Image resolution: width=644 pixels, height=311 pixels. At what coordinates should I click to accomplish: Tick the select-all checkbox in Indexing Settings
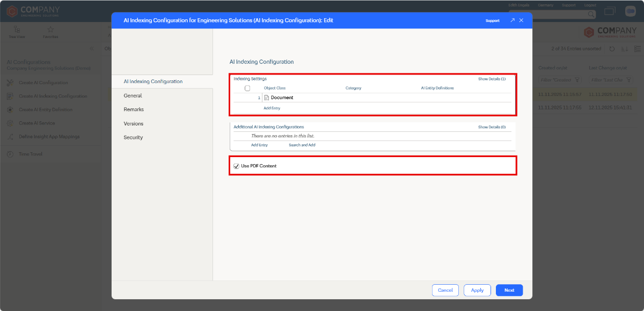click(x=247, y=88)
